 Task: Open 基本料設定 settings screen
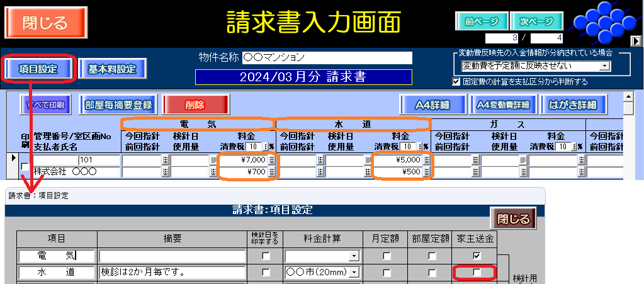click(112, 69)
